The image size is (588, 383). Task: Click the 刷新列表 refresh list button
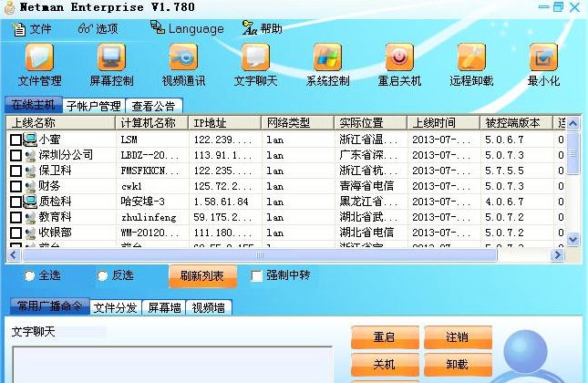coord(202,276)
